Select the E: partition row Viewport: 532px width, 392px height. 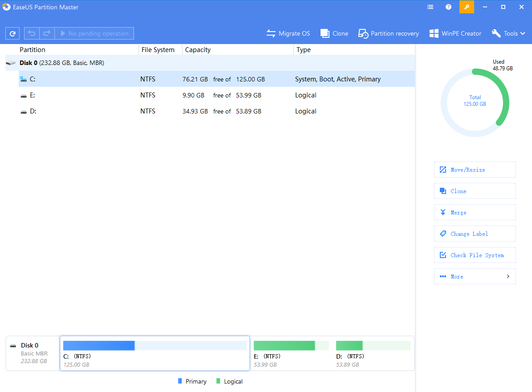pyautogui.click(x=178, y=95)
